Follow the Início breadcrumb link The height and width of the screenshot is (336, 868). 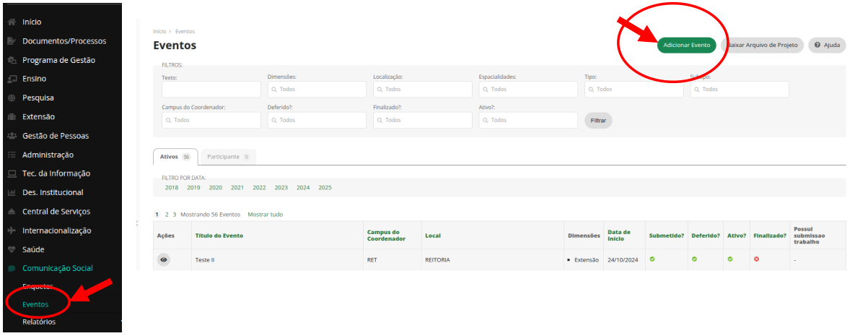[x=159, y=31]
